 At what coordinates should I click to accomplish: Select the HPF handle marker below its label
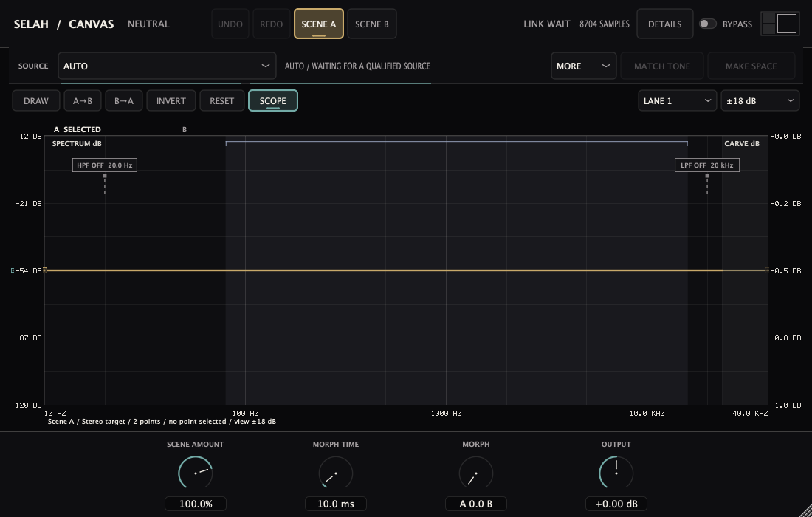point(105,176)
